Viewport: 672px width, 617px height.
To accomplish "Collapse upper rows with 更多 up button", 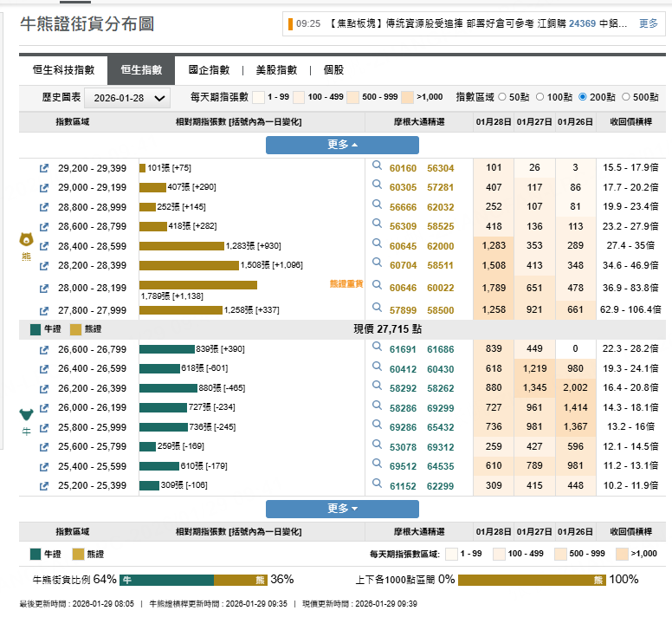I will 342,145.
